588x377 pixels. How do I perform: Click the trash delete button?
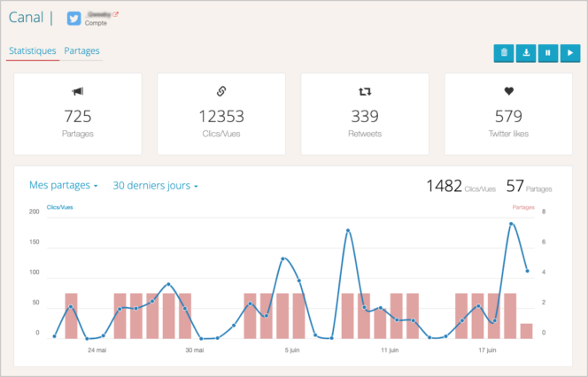503,53
